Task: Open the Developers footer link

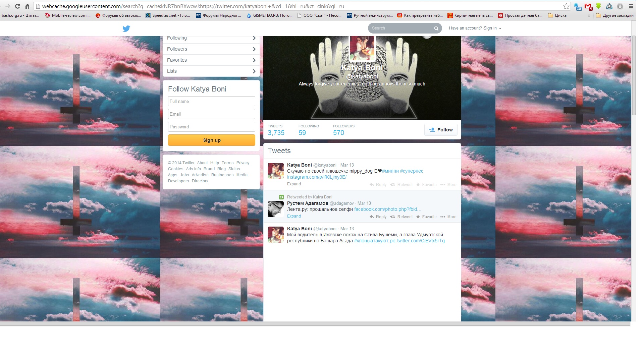Action: click(x=178, y=181)
